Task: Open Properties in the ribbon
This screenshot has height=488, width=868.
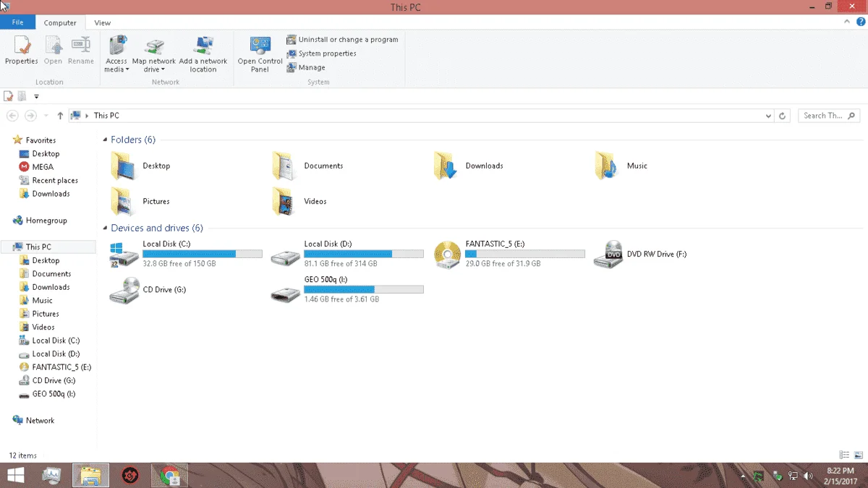Action: pos(22,51)
